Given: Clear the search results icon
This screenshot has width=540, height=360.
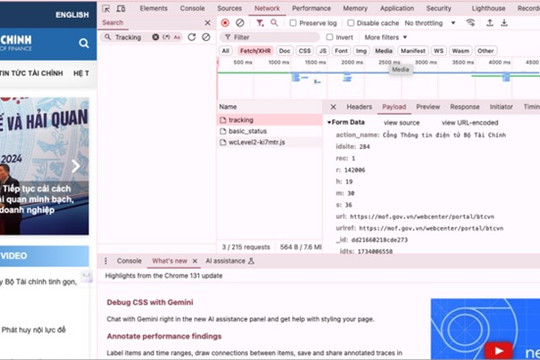Looking at the screenshot, I should pyautogui.click(x=206, y=37).
